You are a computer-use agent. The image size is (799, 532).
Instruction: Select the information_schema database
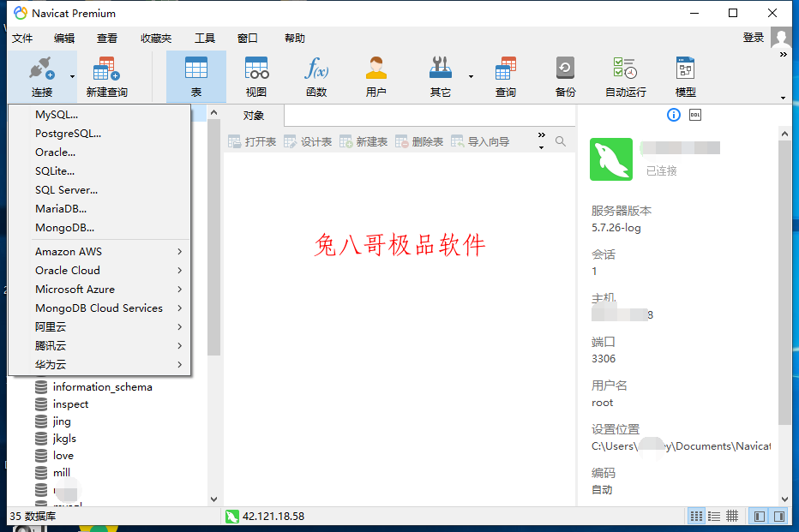102,387
